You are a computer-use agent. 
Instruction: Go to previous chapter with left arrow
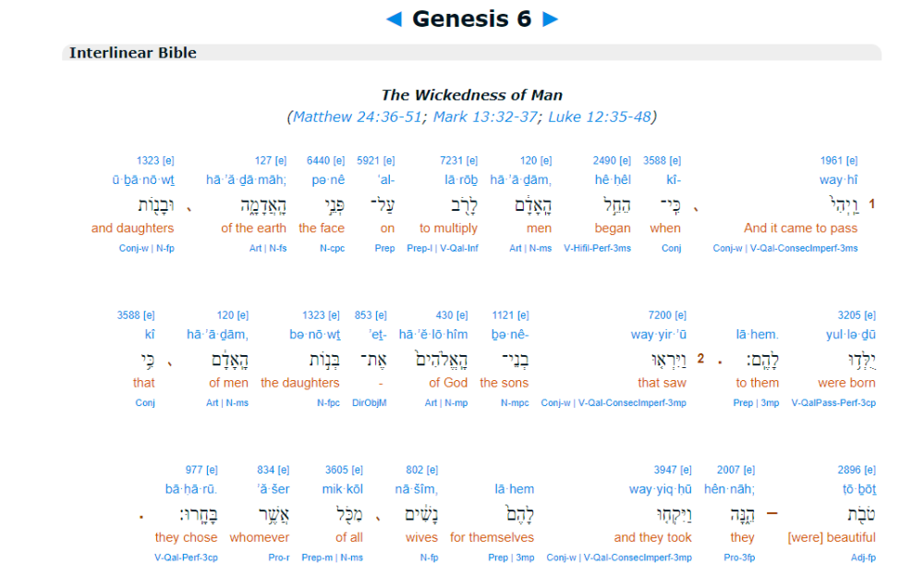point(394,19)
